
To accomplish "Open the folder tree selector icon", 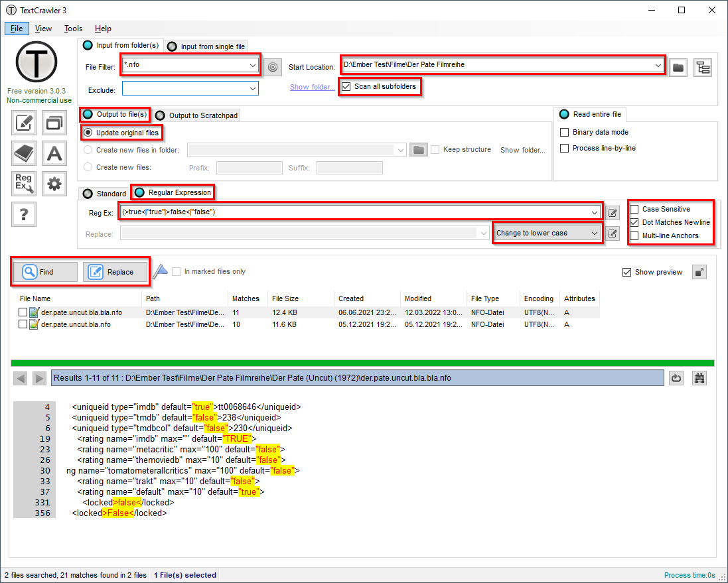I will coord(703,67).
